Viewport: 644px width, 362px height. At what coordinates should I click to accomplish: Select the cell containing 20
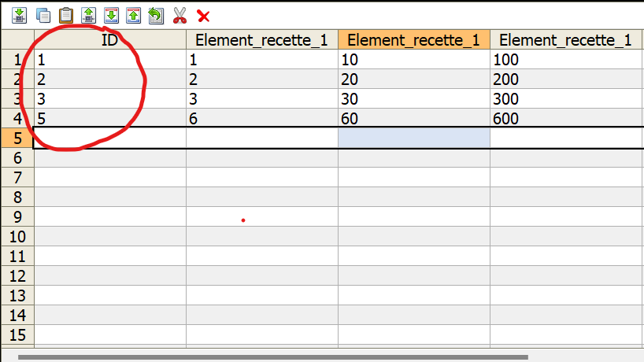[414, 79]
